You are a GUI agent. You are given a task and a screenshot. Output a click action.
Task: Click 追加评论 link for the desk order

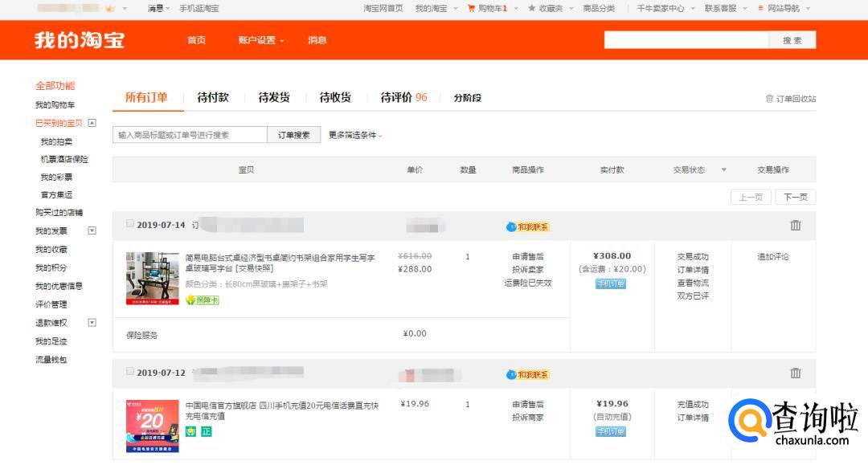773,257
